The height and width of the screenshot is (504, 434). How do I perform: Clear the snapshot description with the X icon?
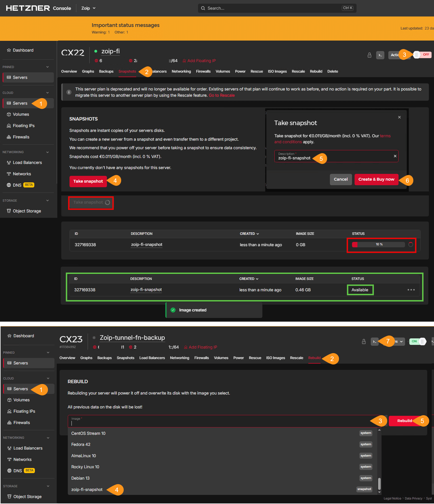[x=395, y=156]
